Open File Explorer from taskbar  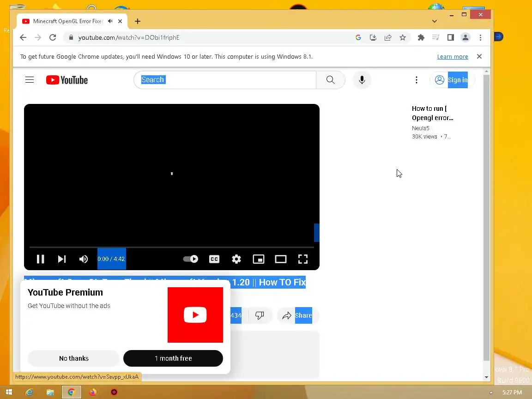[50, 392]
